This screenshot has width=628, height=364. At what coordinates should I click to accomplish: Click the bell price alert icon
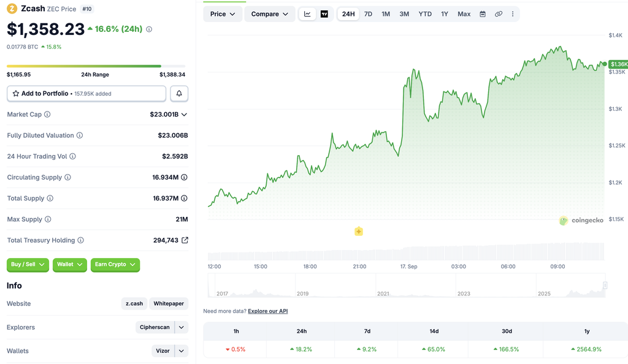(x=179, y=94)
